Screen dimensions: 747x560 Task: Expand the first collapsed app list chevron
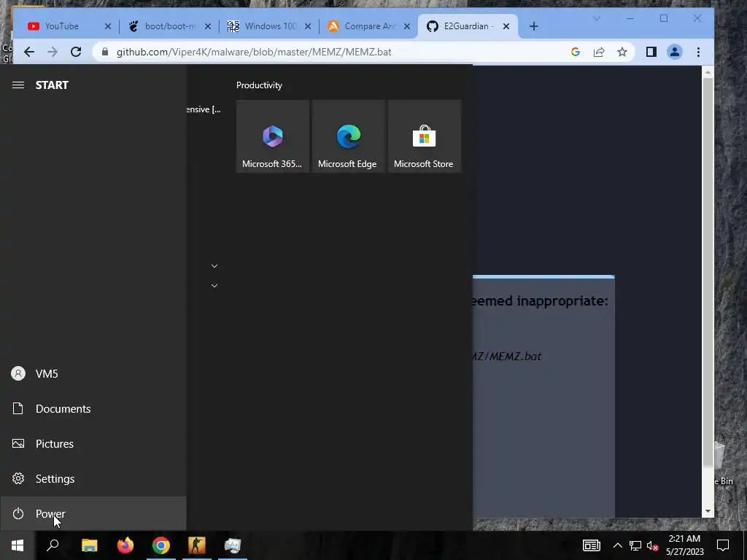[x=214, y=266]
